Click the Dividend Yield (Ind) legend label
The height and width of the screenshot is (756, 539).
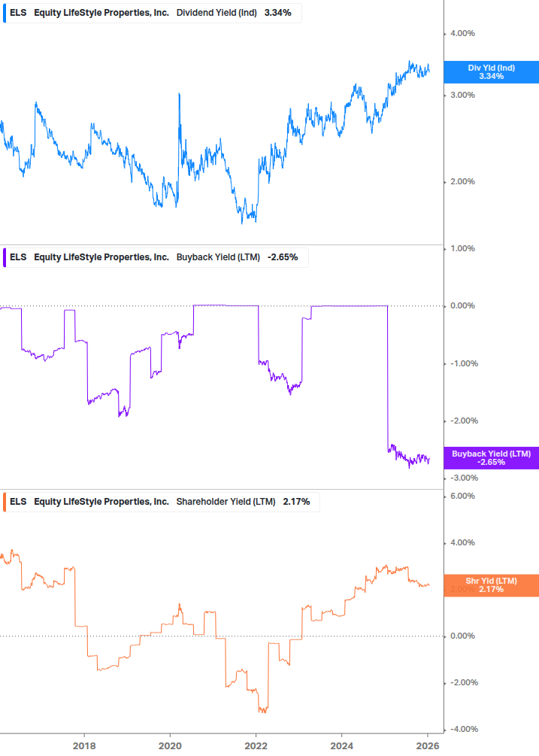pos(217,13)
